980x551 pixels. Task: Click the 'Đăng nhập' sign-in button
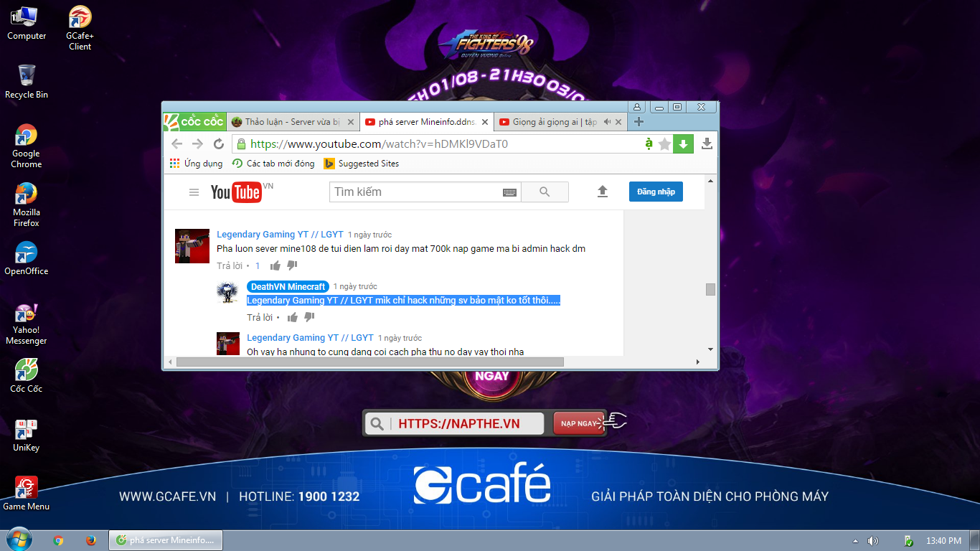[656, 192]
